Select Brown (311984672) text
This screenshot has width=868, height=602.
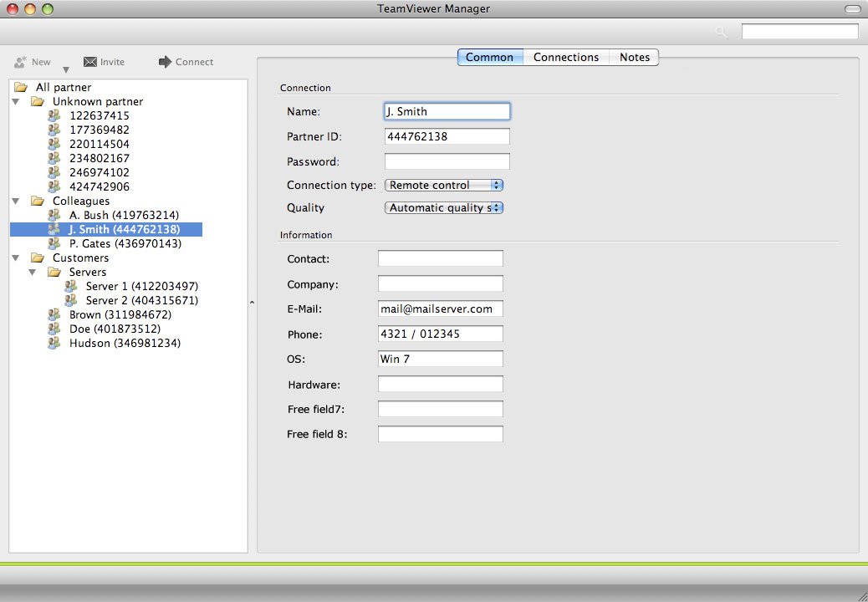click(120, 314)
